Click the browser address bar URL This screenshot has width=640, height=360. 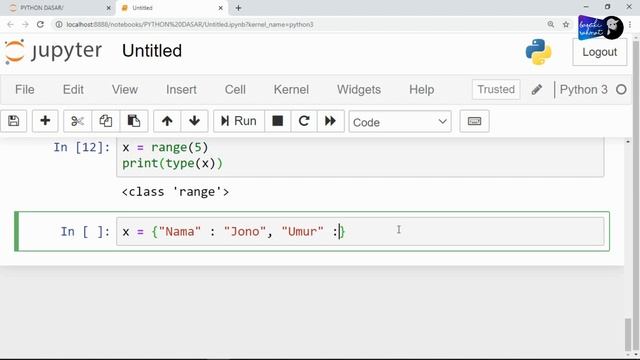point(190,24)
